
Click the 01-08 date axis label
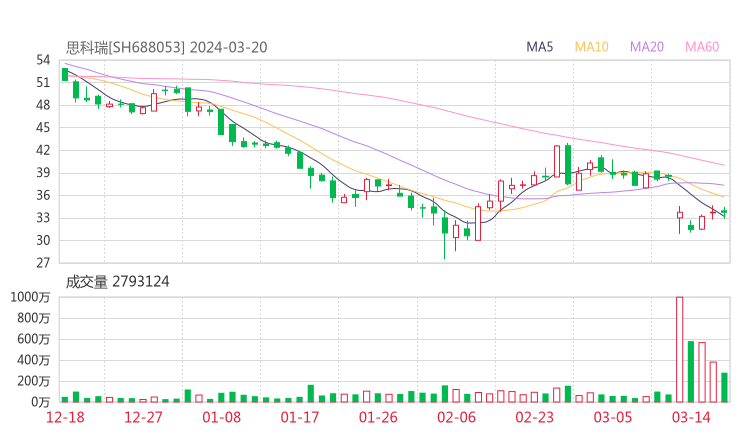221,417
